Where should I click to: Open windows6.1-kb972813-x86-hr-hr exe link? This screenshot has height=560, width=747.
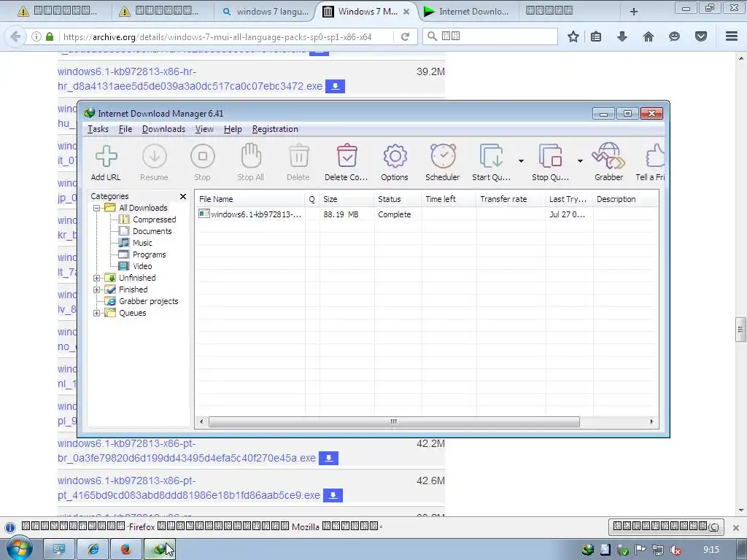click(x=190, y=79)
